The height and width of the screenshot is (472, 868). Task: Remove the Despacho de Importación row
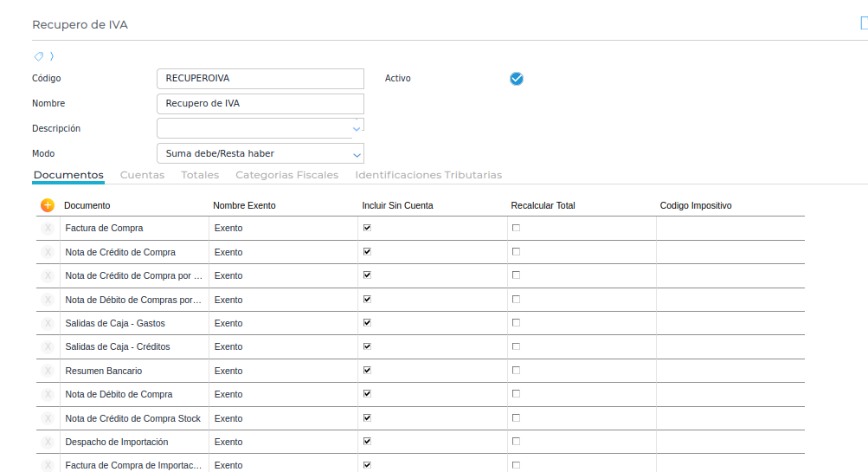point(48,442)
